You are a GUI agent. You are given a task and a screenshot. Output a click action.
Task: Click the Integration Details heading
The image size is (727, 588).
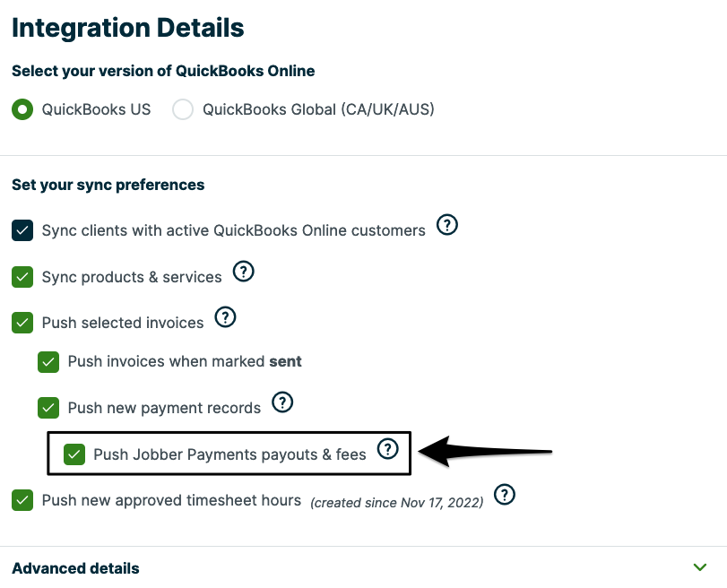(x=128, y=27)
